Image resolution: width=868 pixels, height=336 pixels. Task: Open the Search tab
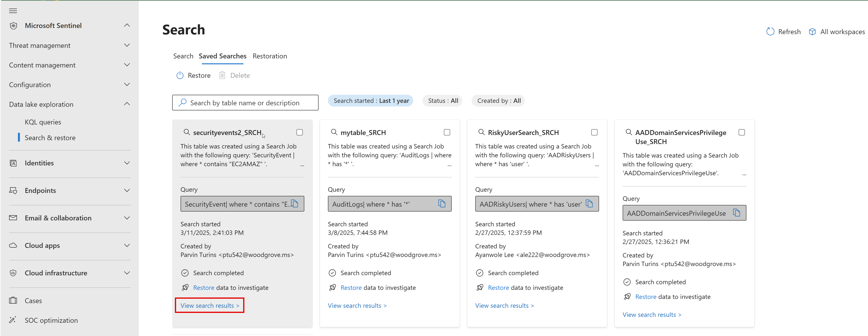pos(183,56)
